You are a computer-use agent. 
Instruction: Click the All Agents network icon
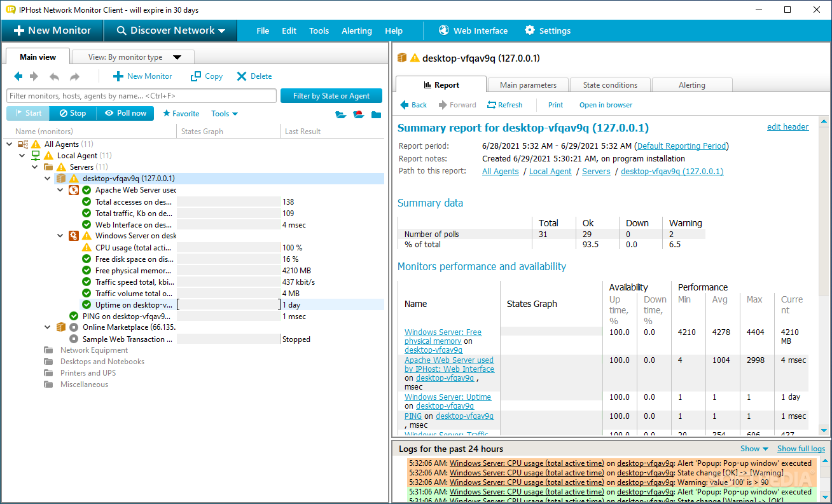pos(23,144)
